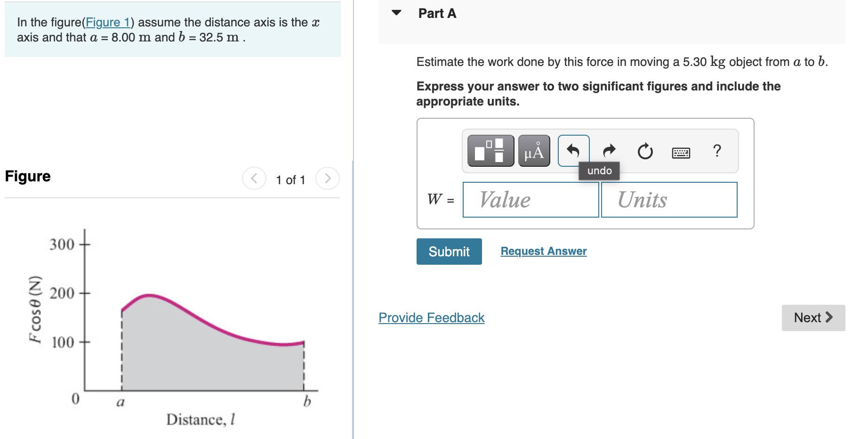Click Request Answer
Screen dimensions: 868x439
click(x=543, y=251)
